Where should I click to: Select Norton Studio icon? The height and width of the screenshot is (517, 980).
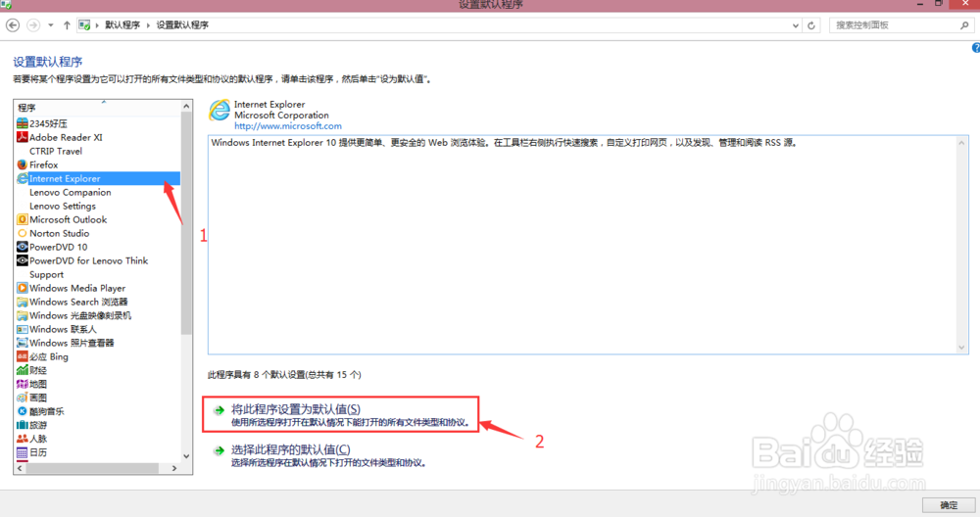(x=22, y=233)
